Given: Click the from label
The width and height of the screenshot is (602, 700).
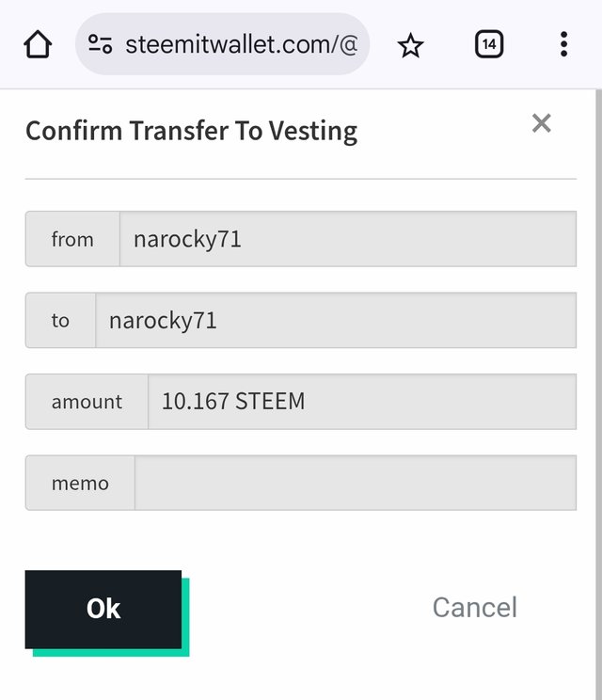Looking at the screenshot, I should [72, 239].
